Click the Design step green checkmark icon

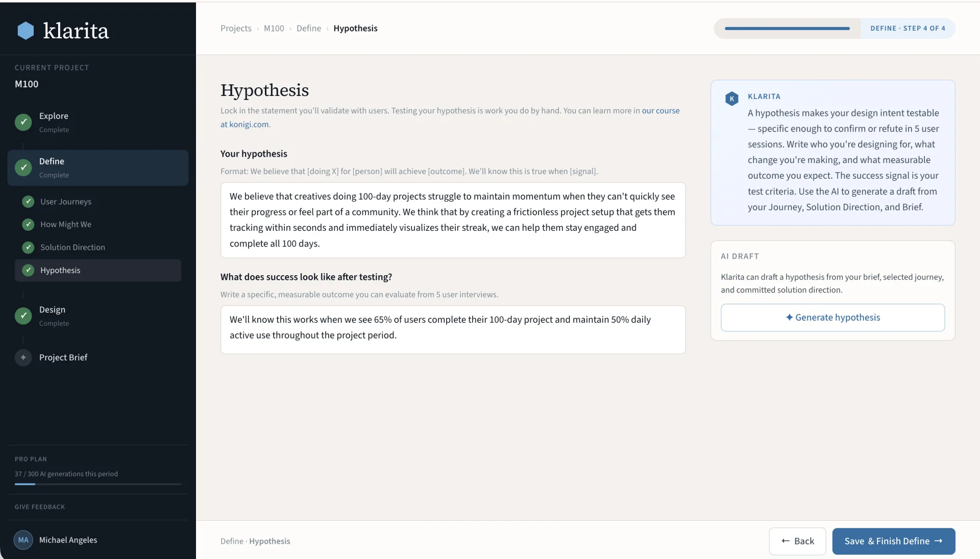[23, 316]
